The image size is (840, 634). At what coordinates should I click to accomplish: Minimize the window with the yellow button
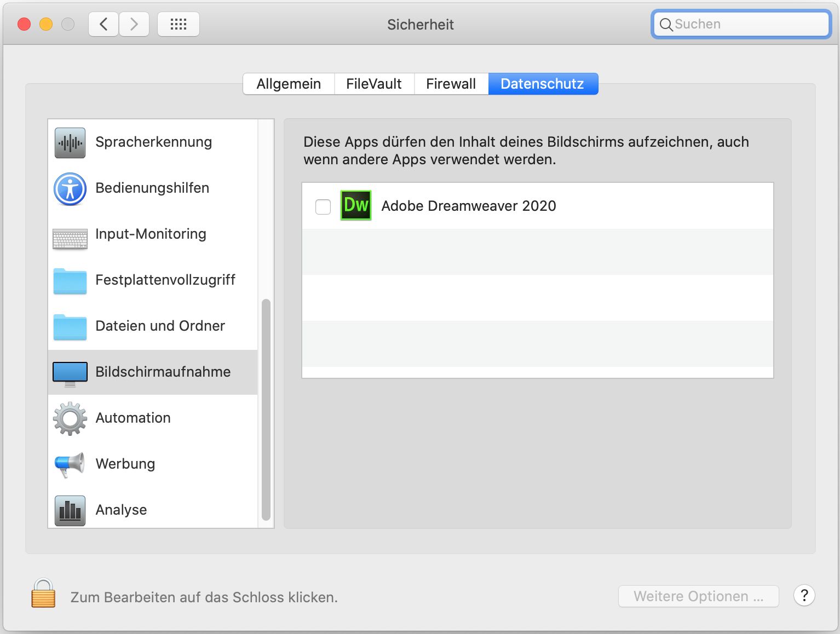tap(46, 24)
